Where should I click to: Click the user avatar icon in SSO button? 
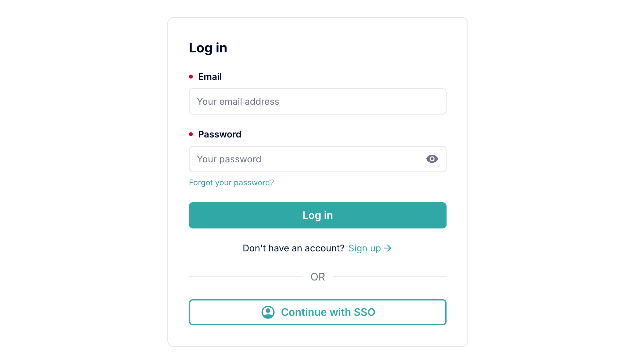click(267, 312)
